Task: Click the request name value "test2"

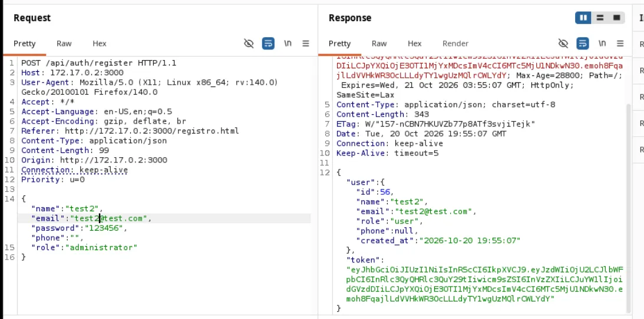Action: pyautogui.click(x=82, y=209)
